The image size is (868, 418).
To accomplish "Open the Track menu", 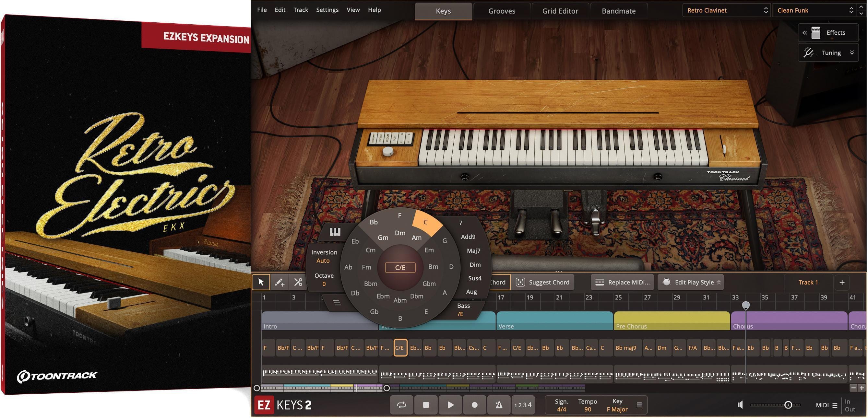I will point(300,10).
